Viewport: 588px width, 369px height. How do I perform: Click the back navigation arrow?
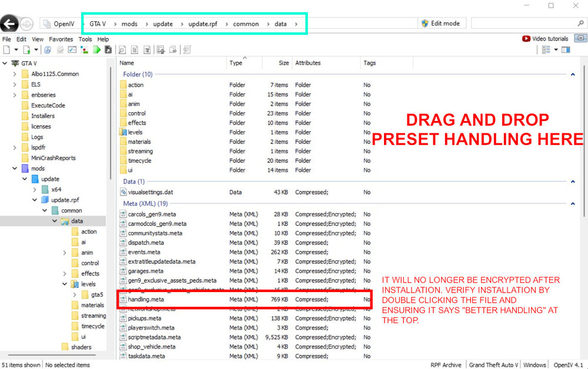tap(9, 24)
